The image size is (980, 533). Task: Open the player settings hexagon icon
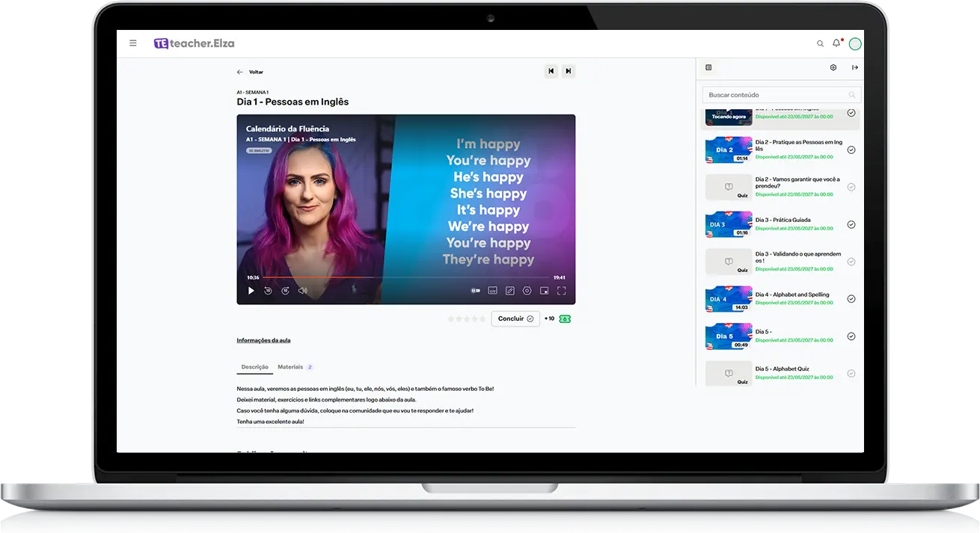pos(527,291)
